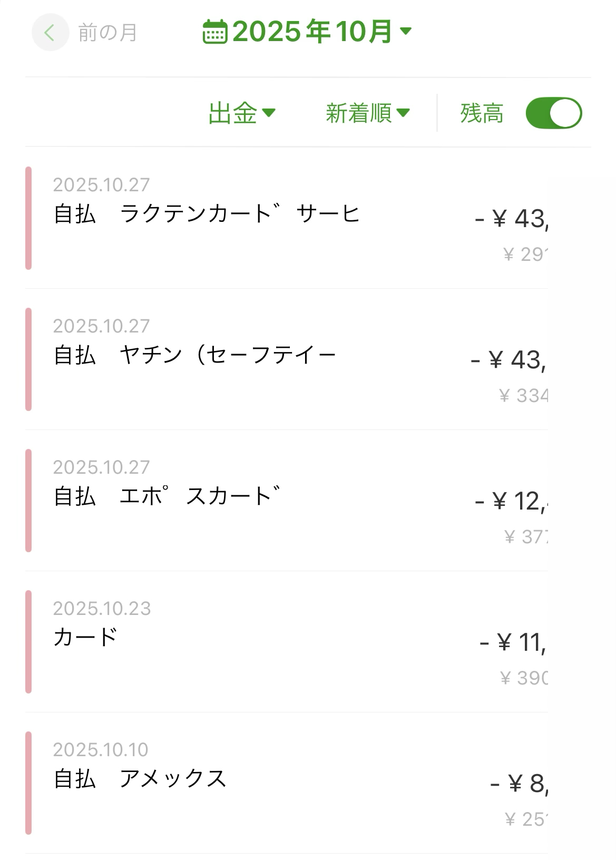Toggle the 残高 balance switch off
Viewport: 616px width, 860px height.
[x=553, y=113]
